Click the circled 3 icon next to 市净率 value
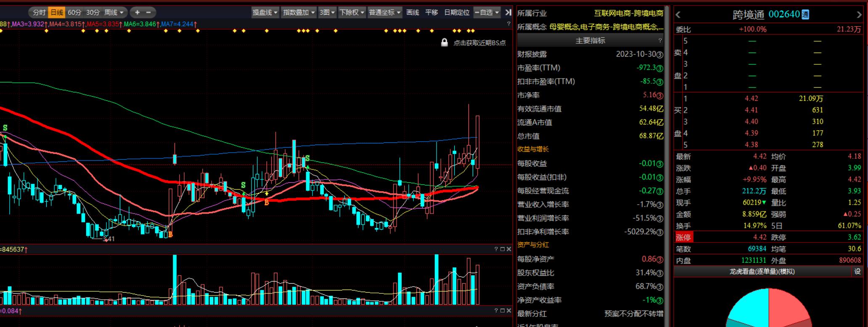 pos(660,95)
